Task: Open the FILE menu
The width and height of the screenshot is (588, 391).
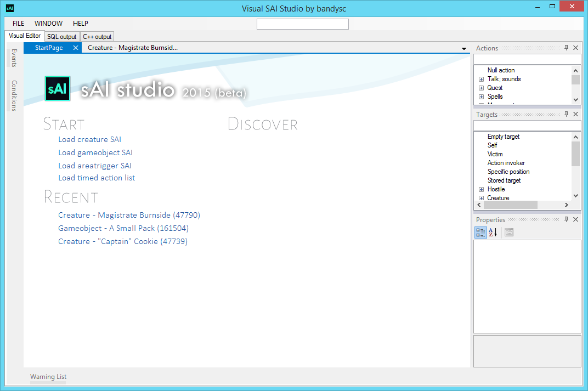Action: [19, 23]
